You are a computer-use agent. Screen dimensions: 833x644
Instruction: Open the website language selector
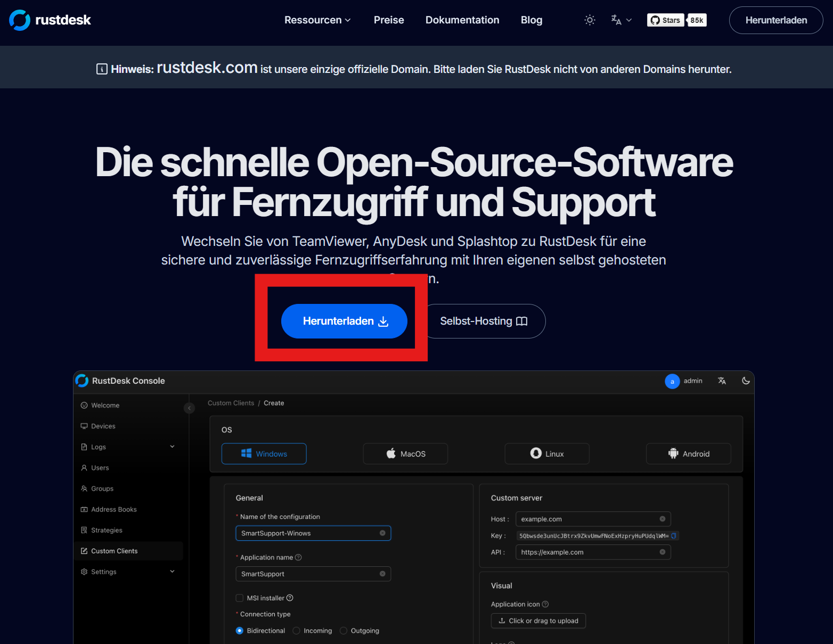[x=621, y=20]
